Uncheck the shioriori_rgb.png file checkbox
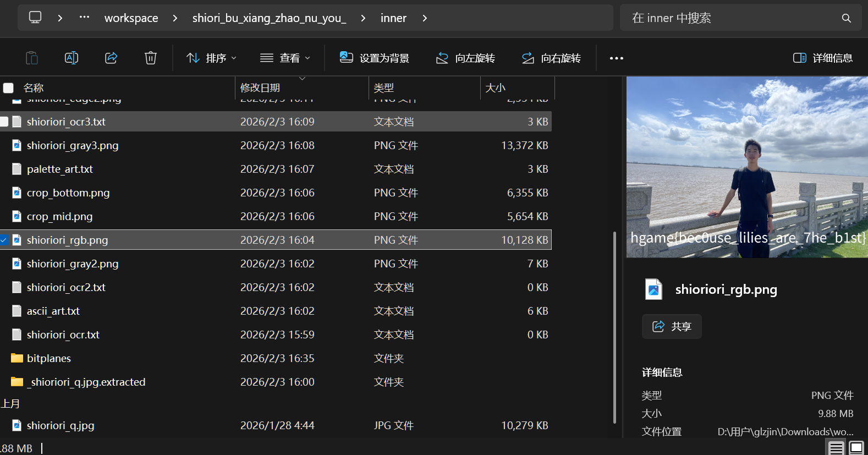This screenshot has width=868, height=455. (x=4, y=240)
